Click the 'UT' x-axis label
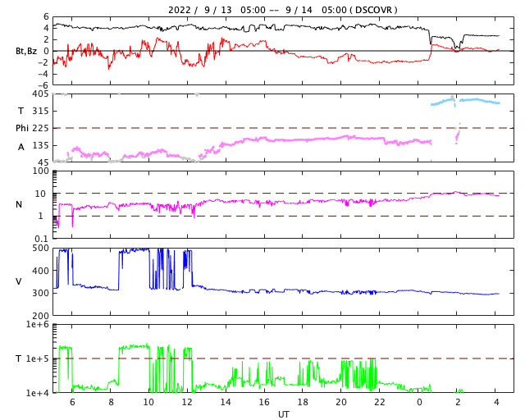 283,414
